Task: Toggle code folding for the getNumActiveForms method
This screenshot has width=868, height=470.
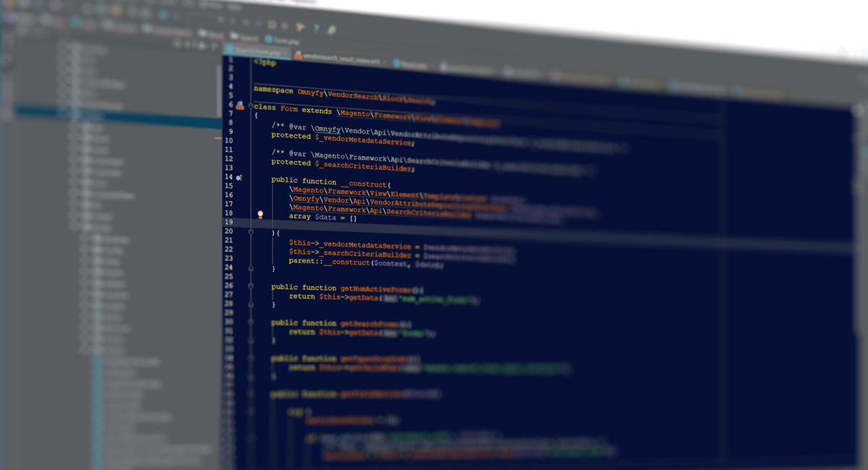Action: (250, 286)
